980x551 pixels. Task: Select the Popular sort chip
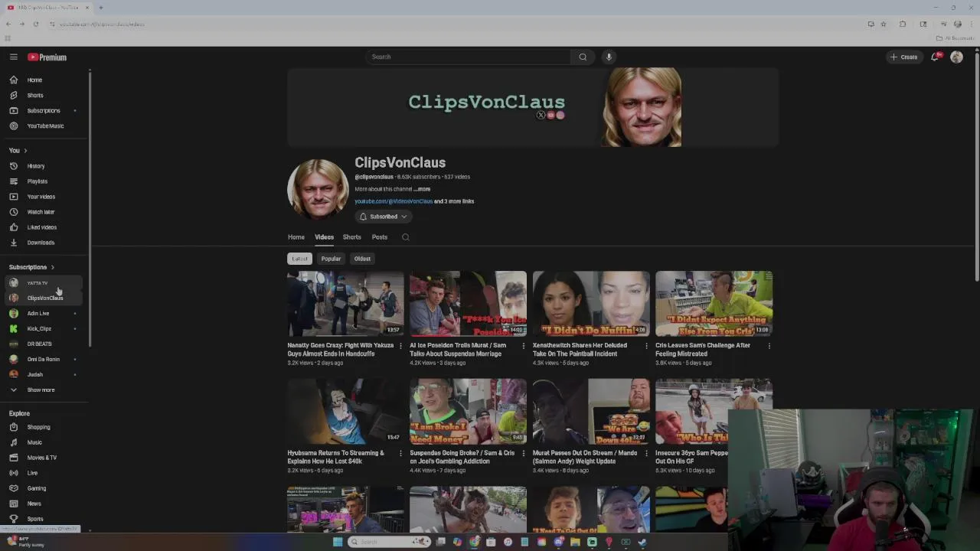[331, 259]
